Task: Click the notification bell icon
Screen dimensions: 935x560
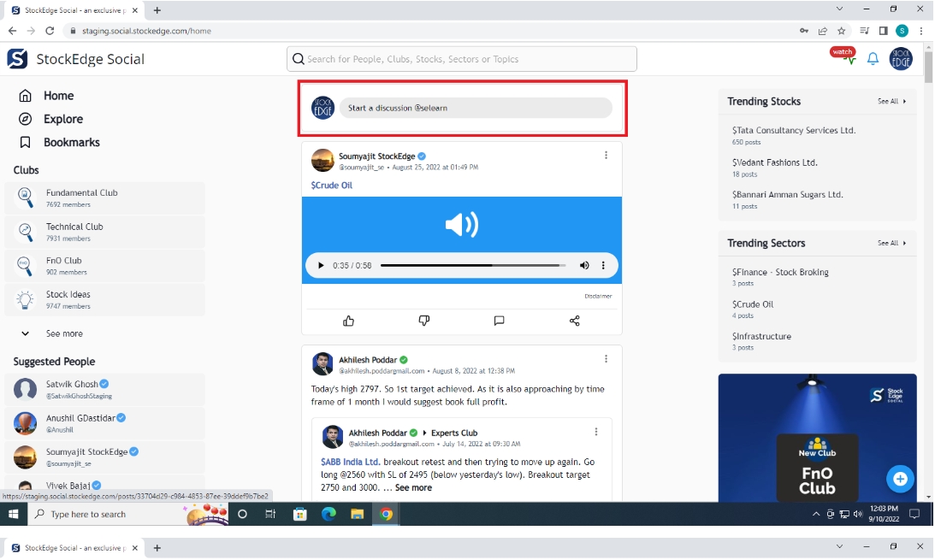Action: [x=873, y=59]
